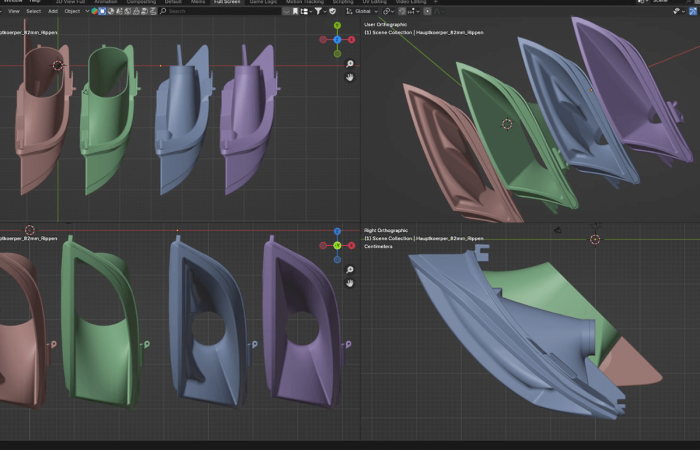Viewport: 700px width, 450px height.
Task: Click negative X circle on bottom-left viewport gizmo
Action: point(323,246)
